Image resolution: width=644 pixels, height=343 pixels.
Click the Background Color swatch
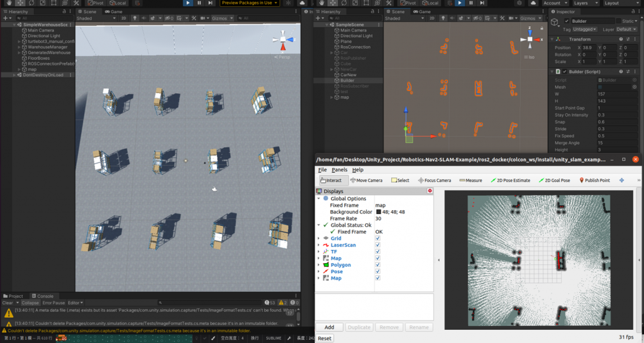[378, 212]
